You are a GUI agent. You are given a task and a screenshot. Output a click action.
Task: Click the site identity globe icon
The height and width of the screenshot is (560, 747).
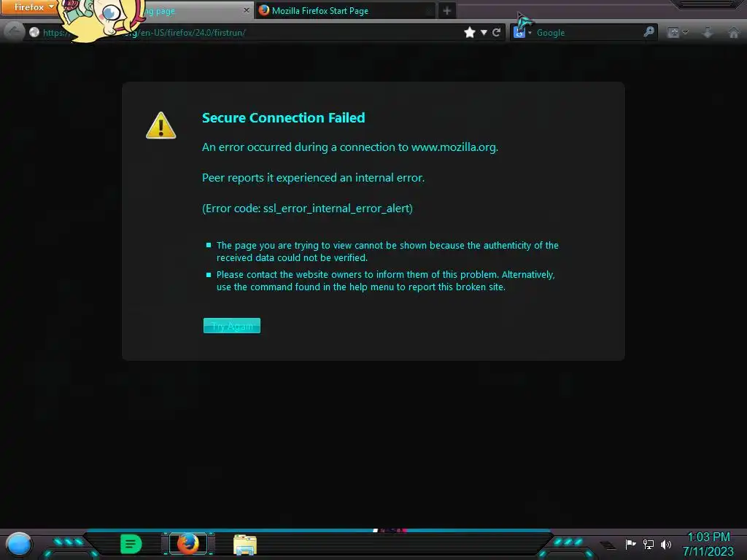(34, 32)
